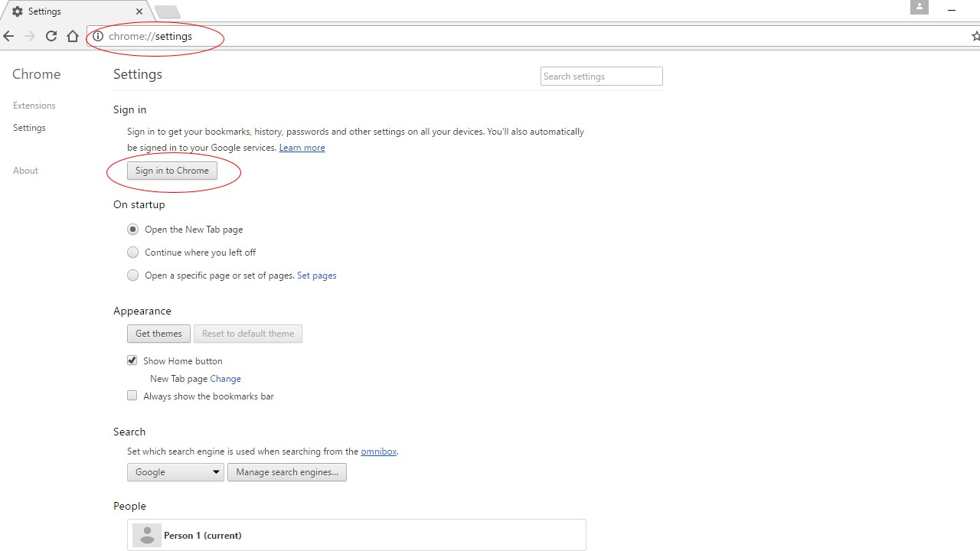Screen dimensions: 980x551
Task: Select Open the New Tab page option
Action: [132, 230]
